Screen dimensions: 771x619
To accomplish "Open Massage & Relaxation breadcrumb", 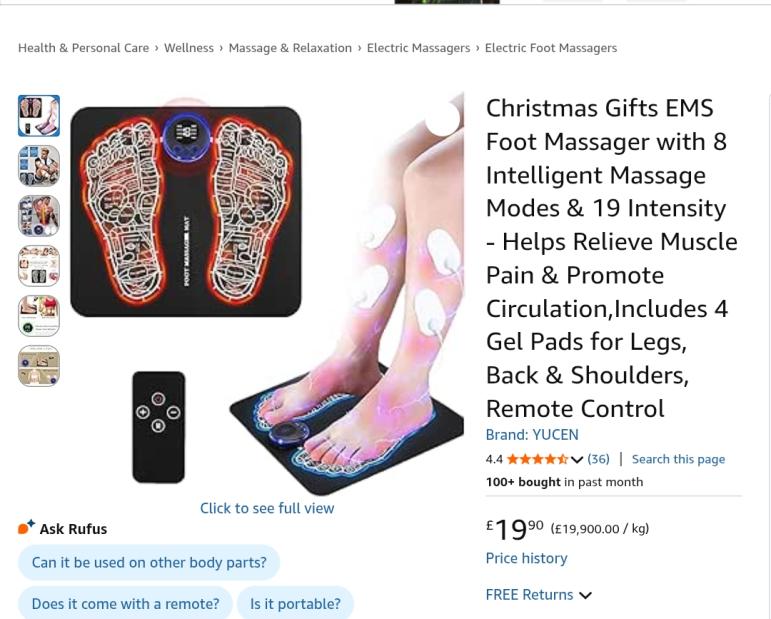I will [290, 48].
